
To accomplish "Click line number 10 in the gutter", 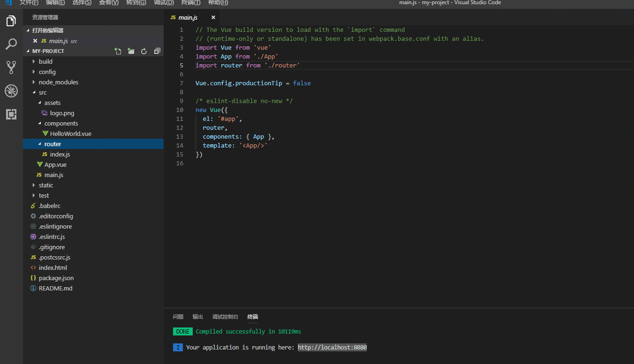I will pos(180,110).
